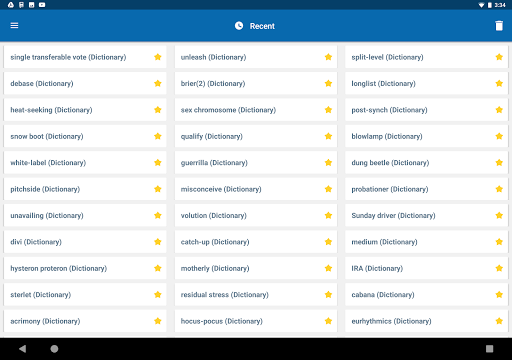This screenshot has height=360, width=512.
Task: Click star next to sex chromosome
Action: click(x=328, y=110)
